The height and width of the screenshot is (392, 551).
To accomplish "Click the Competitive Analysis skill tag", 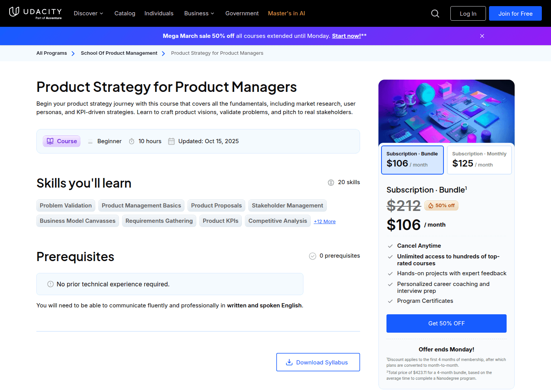I will [277, 221].
